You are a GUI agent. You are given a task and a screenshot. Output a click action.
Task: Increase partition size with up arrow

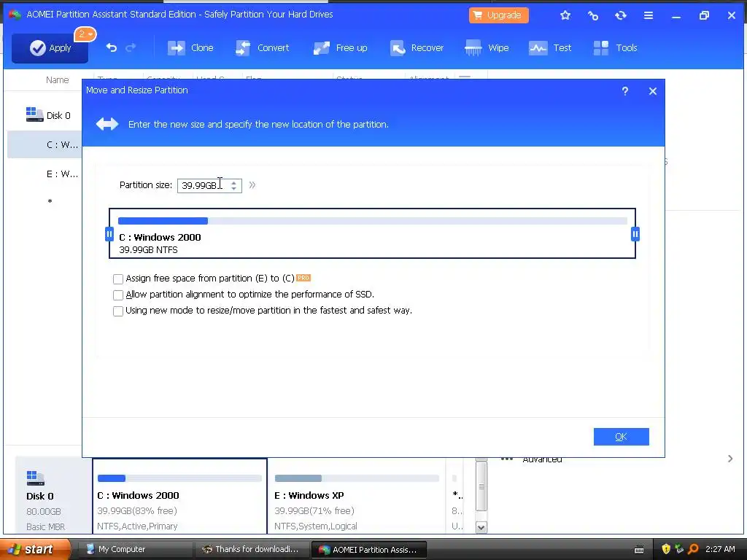coord(234,182)
